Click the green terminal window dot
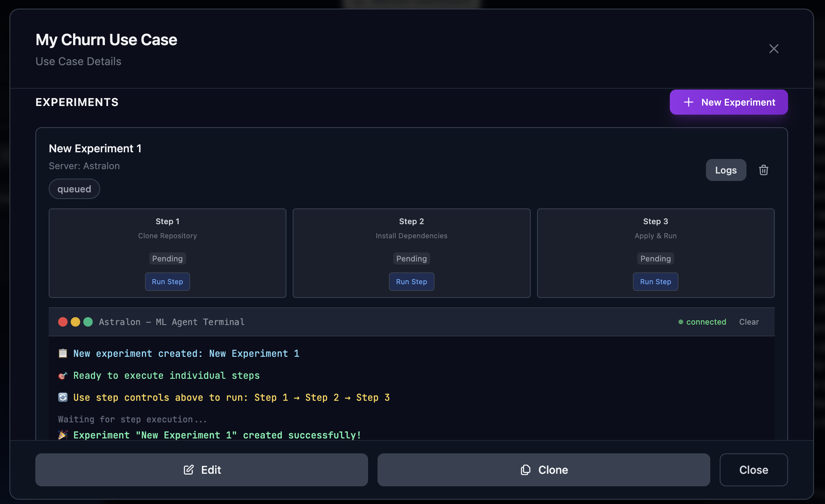Screen dimensions: 825x504 pyautogui.click(x=88, y=322)
